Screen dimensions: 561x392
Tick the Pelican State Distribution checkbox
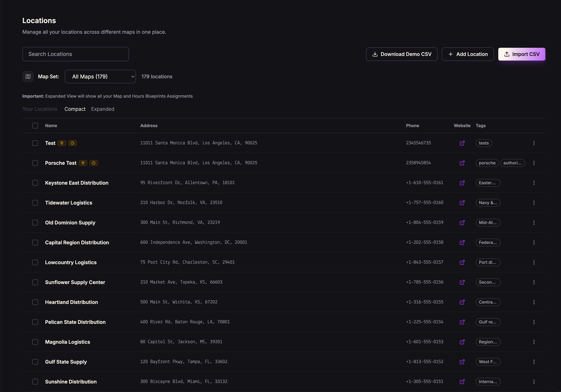[35, 322]
